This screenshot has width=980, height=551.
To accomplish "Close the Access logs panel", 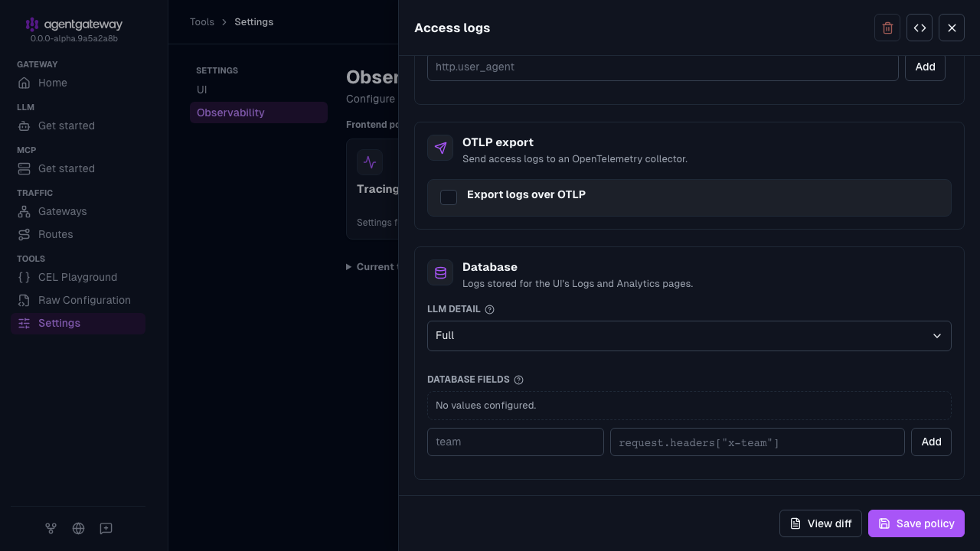I will [x=952, y=28].
